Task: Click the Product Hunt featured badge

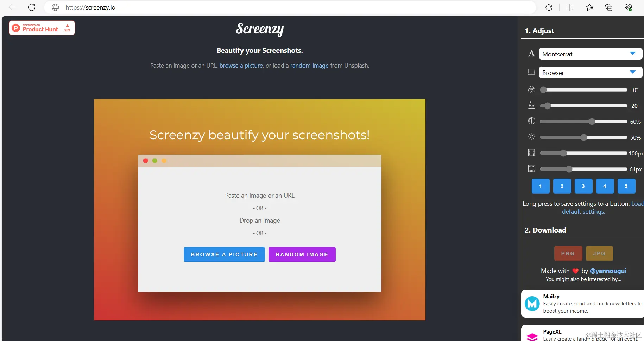Action: [x=42, y=28]
